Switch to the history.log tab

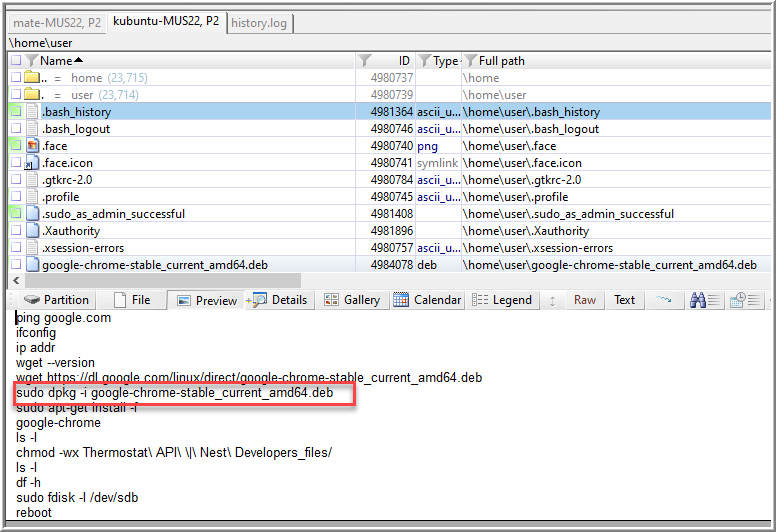pos(258,21)
